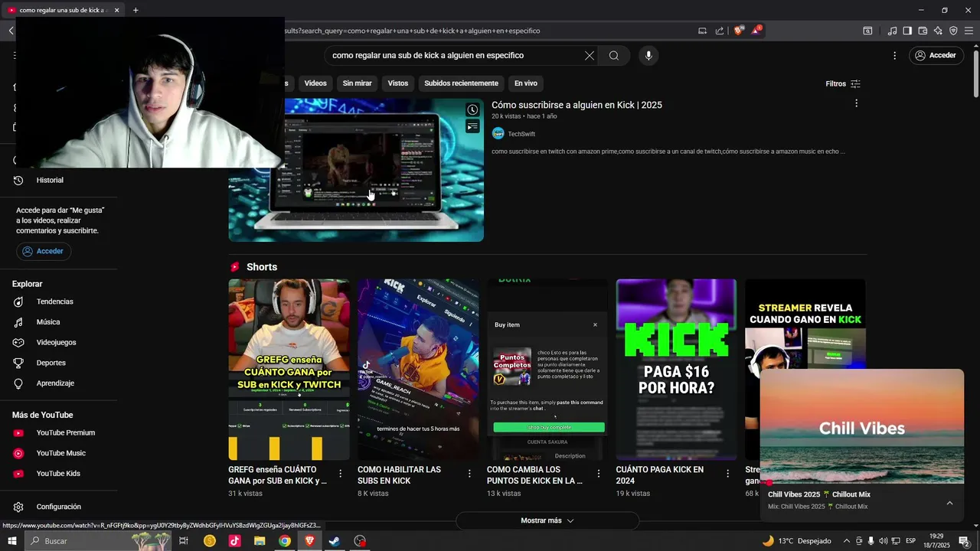Open the Brave main hamburger menu
This screenshot has width=980, height=551.
969,31
